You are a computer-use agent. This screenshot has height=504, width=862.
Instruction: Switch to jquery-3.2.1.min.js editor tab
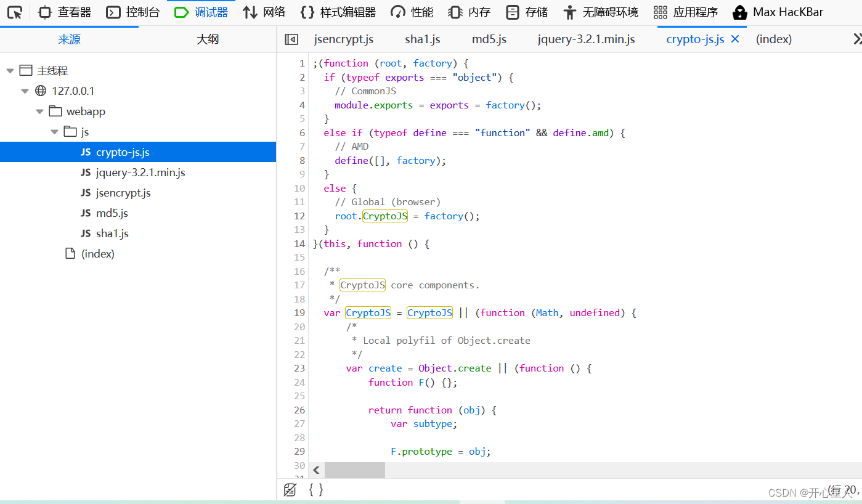(x=586, y=39)
